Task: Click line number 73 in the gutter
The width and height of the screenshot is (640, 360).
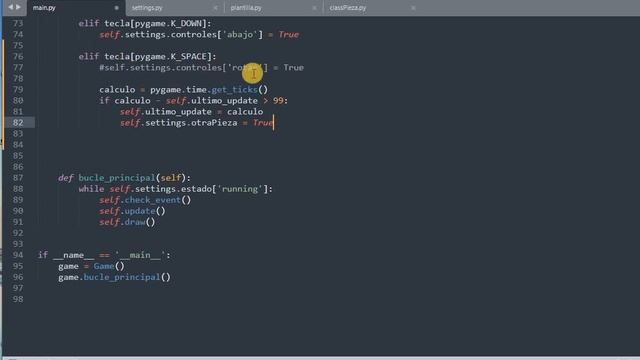Action: pos(18,23)
